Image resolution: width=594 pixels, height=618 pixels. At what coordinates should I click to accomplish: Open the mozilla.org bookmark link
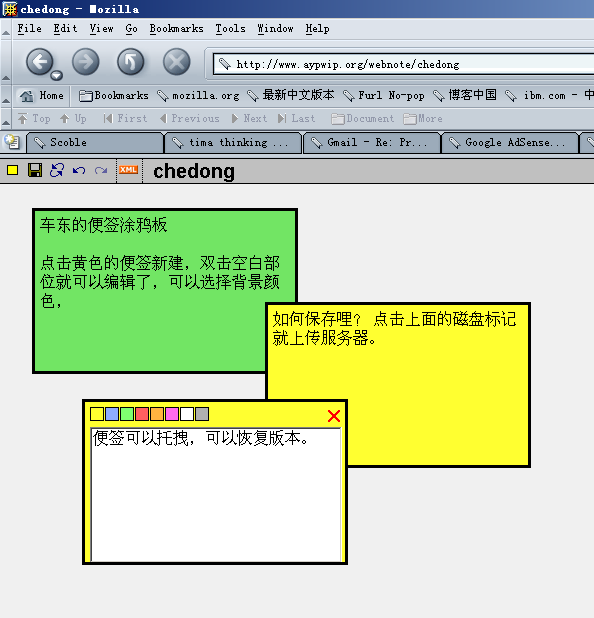[x=198, y=95]
